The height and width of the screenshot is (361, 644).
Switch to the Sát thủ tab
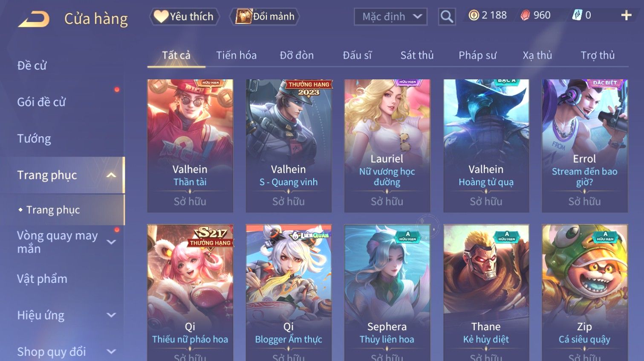(x=417, y=55)
